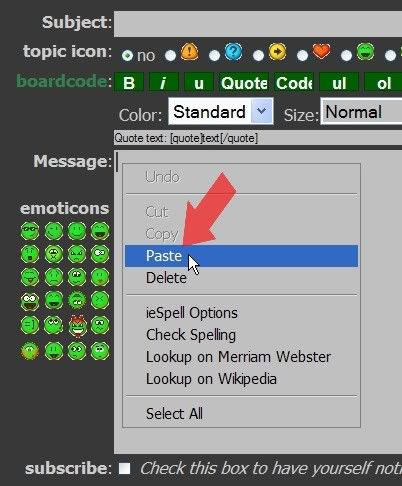Click the sunglasses emoticon in emoticons grid
Image resolution: width=402 pixels, height=486 pixels.
point(30,231)
